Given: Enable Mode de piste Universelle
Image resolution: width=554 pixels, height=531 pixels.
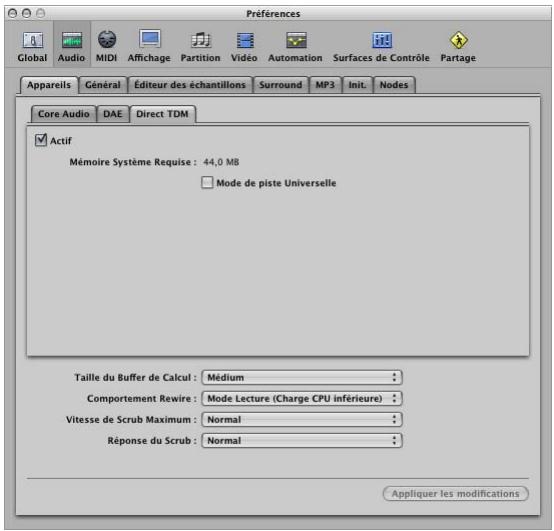Looking at the screenshot, I should (207, 183).
